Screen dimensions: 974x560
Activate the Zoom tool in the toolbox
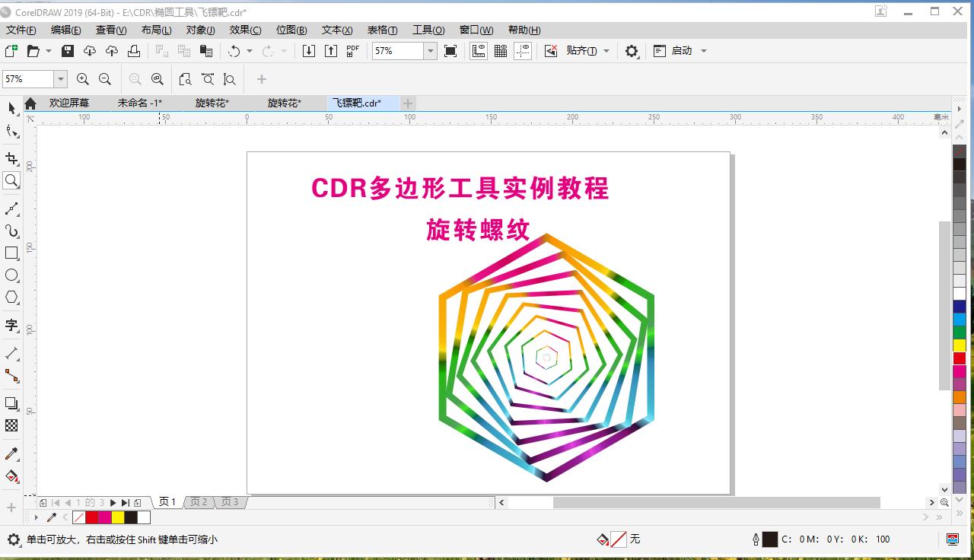click(11, 180)
